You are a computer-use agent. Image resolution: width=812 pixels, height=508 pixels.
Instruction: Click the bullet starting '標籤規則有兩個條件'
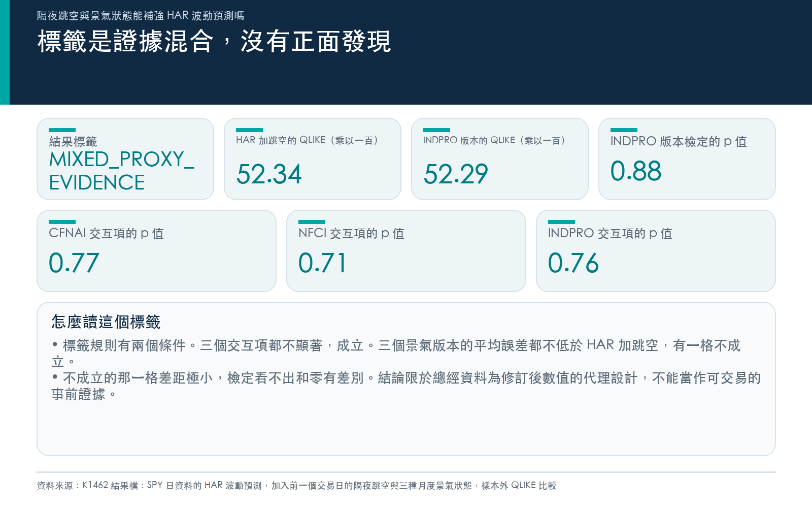pos(396,354)
